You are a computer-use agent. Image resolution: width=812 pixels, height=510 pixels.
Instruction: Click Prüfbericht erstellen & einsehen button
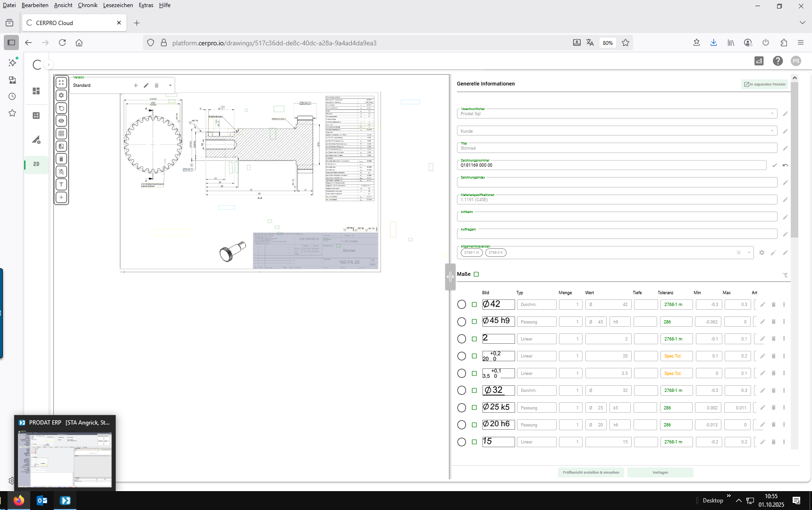click(591, 472)
